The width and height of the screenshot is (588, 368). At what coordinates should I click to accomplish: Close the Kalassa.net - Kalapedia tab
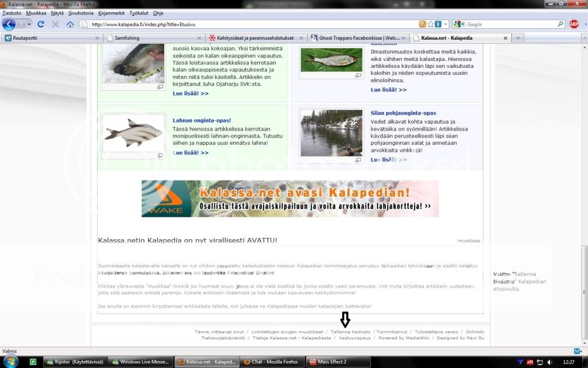coord(505,38)
